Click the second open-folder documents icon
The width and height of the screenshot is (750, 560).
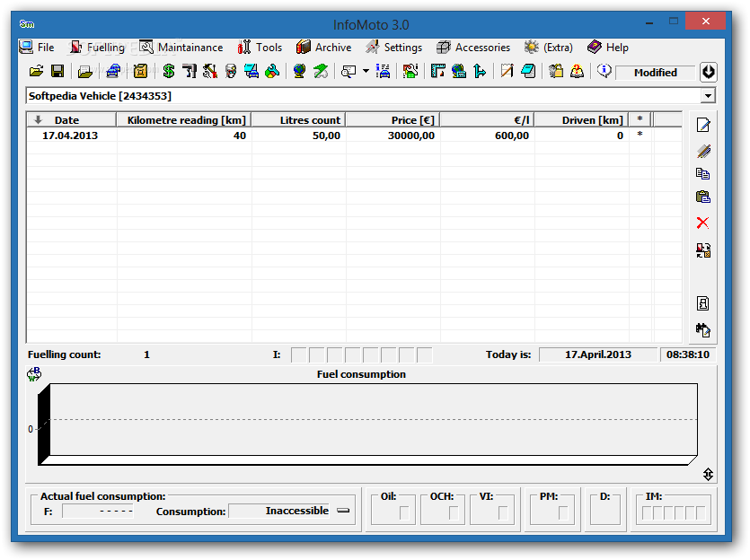[85, 72]
